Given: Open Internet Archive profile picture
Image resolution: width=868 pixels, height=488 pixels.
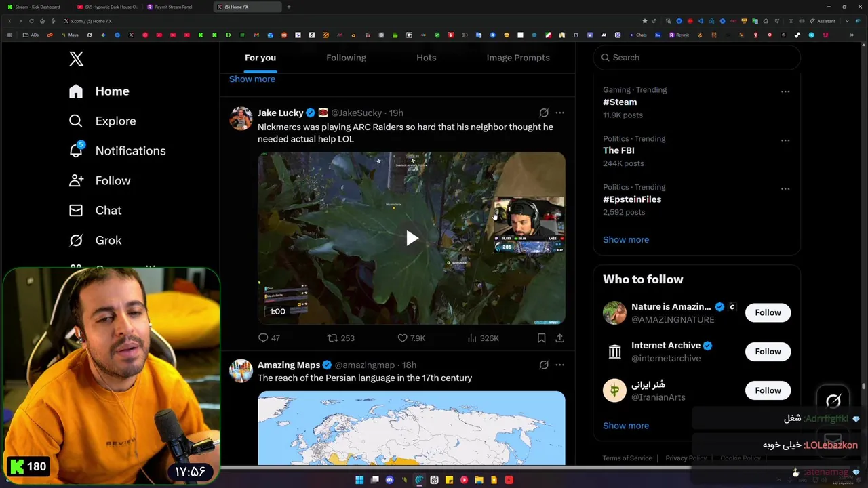Looking at the screenshot, I should tap(614, 351).
